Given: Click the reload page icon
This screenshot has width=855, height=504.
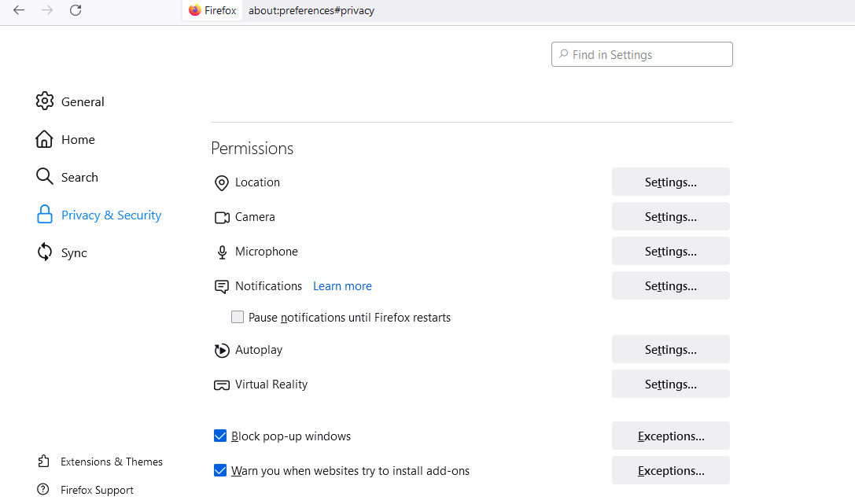Looking at the screenshot, I should [76, 10].
